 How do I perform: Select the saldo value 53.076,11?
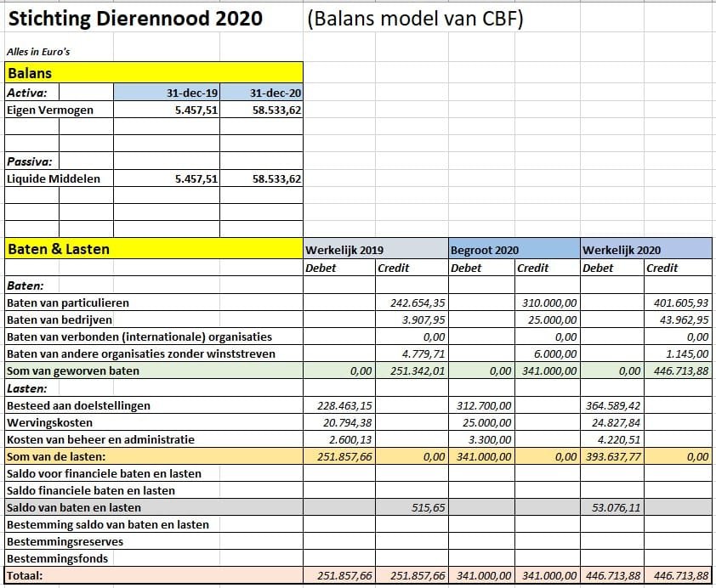pos(611,507)
